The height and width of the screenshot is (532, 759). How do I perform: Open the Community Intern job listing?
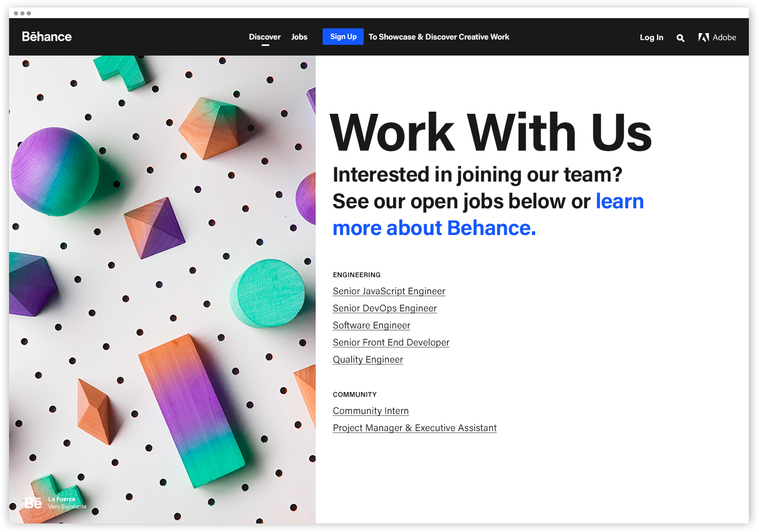pyautogui.click(x=371, y=411)
